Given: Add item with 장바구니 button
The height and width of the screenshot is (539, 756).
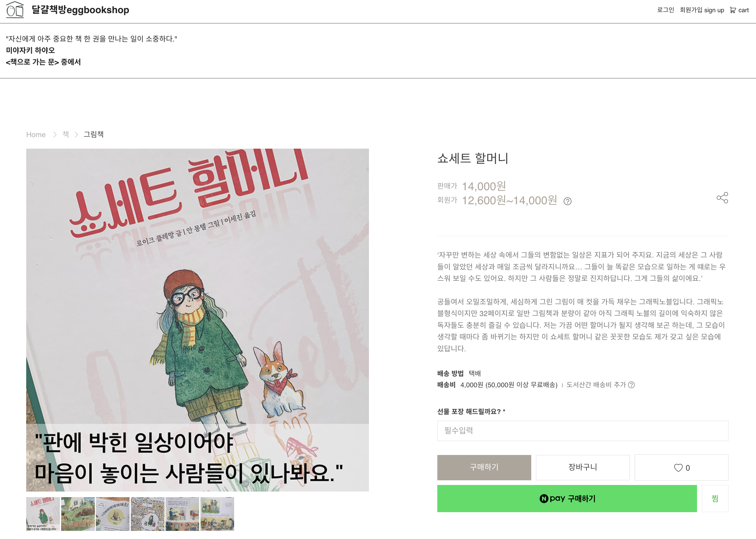Looking at the screenshot, I should (x=582, y=467).
